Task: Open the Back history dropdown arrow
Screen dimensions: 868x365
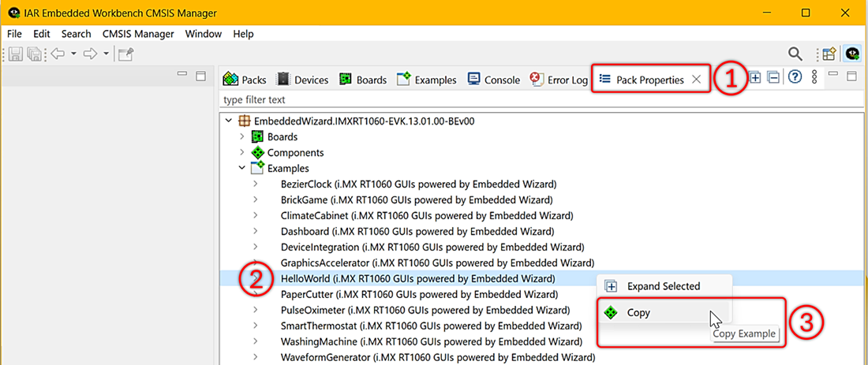Action: (x=73, y=54)
